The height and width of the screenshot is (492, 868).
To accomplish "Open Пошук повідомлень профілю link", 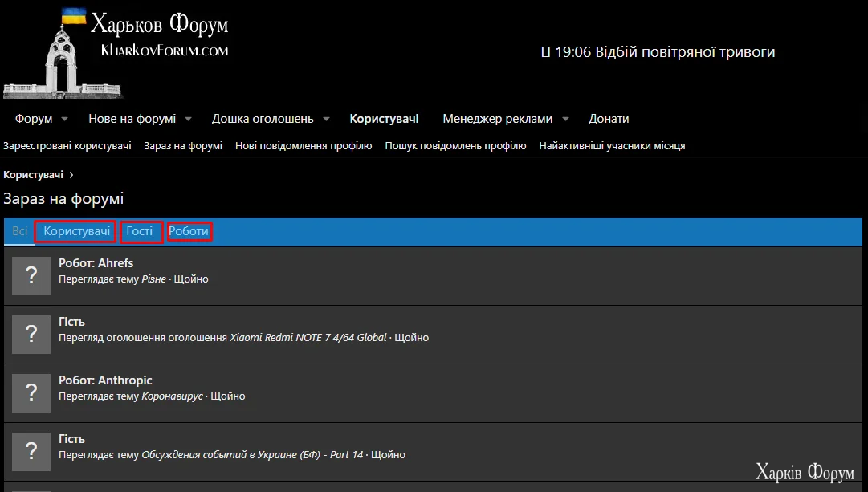I will point(455,146).
